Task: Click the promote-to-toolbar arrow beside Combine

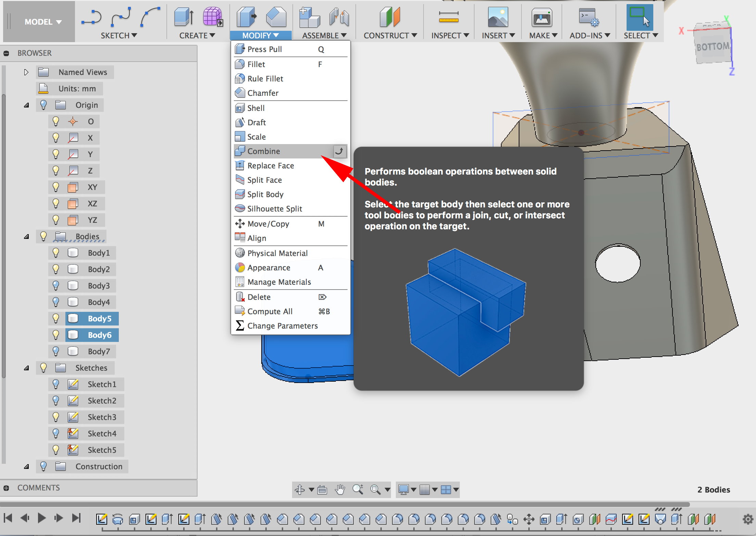Action: click(x=340, y=151)
